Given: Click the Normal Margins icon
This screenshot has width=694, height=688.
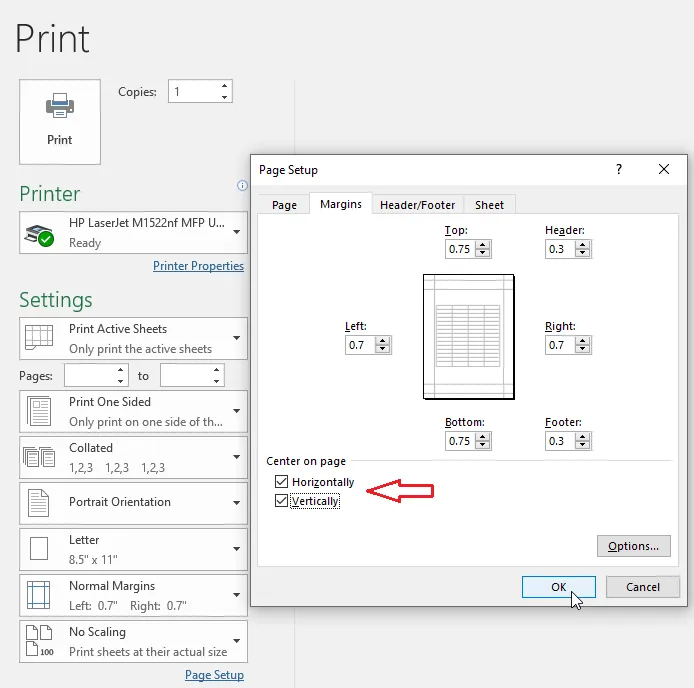Looking at the screenshot, I should point(39,595).
